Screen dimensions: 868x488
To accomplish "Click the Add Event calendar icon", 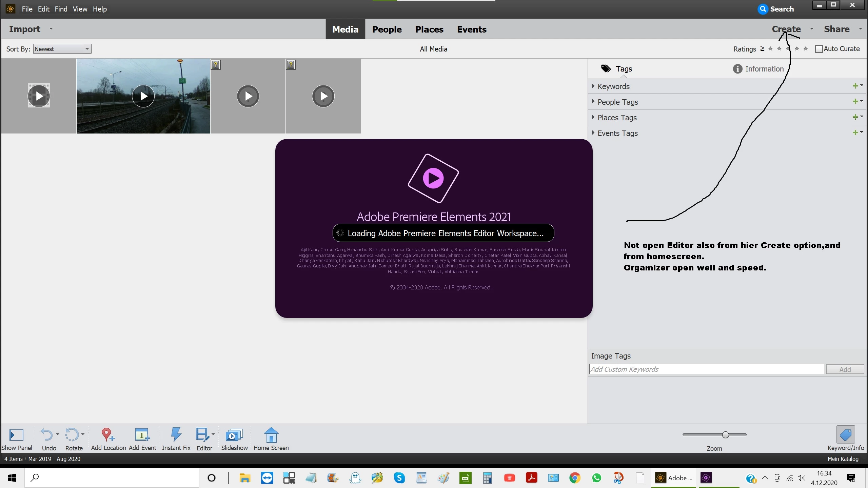I will 142,435.
